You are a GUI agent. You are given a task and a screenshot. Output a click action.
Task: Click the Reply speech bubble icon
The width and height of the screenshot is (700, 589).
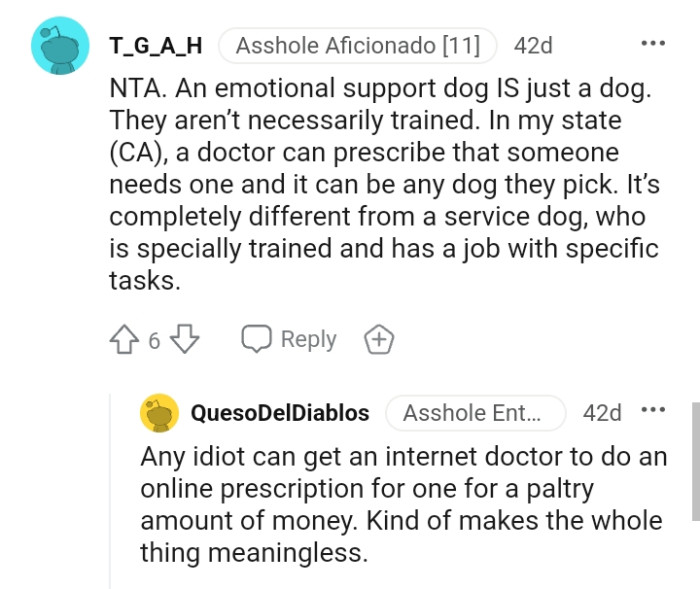[x=256, y=340]
